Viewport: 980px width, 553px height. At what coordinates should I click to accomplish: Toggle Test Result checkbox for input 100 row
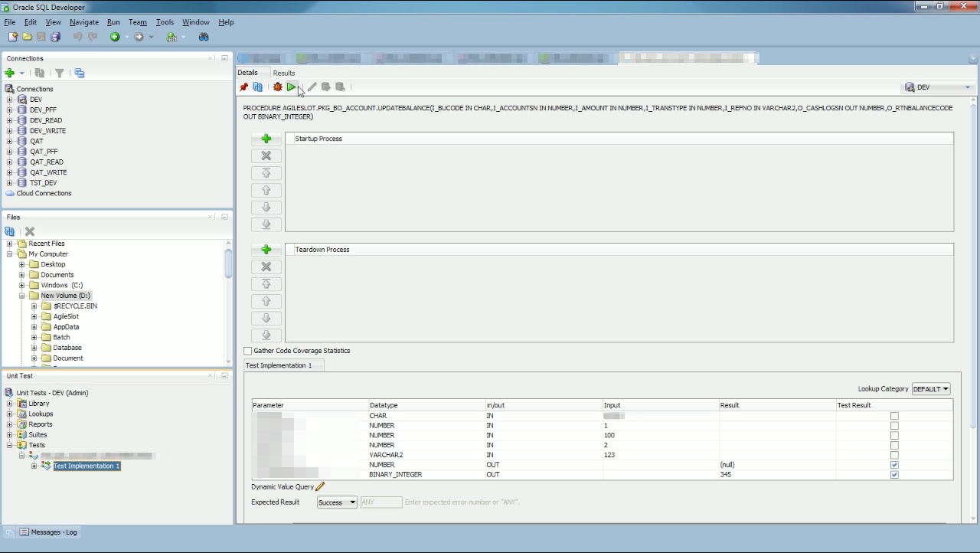(894, 435)
